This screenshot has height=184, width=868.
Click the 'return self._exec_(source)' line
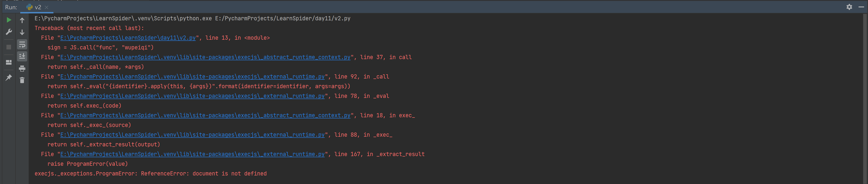click(89, 125)
